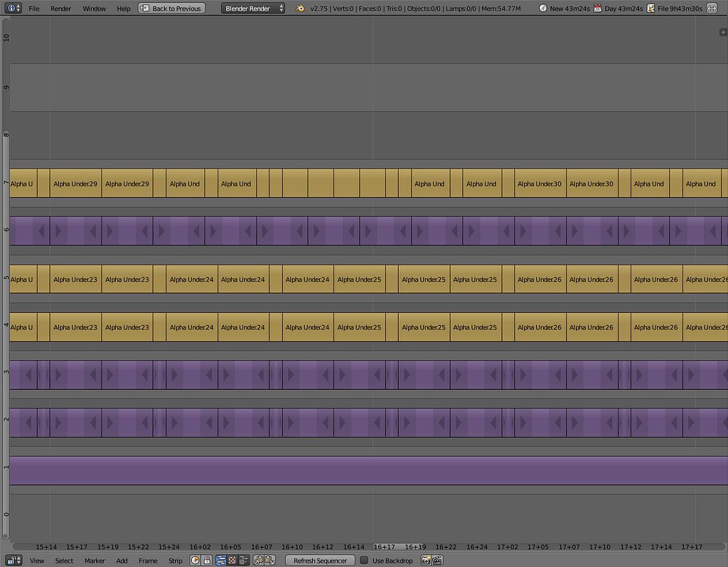Click Back to Previous button
Image resolution: width=728 pixels, height=567 pixels.
[x=172, y=9]
